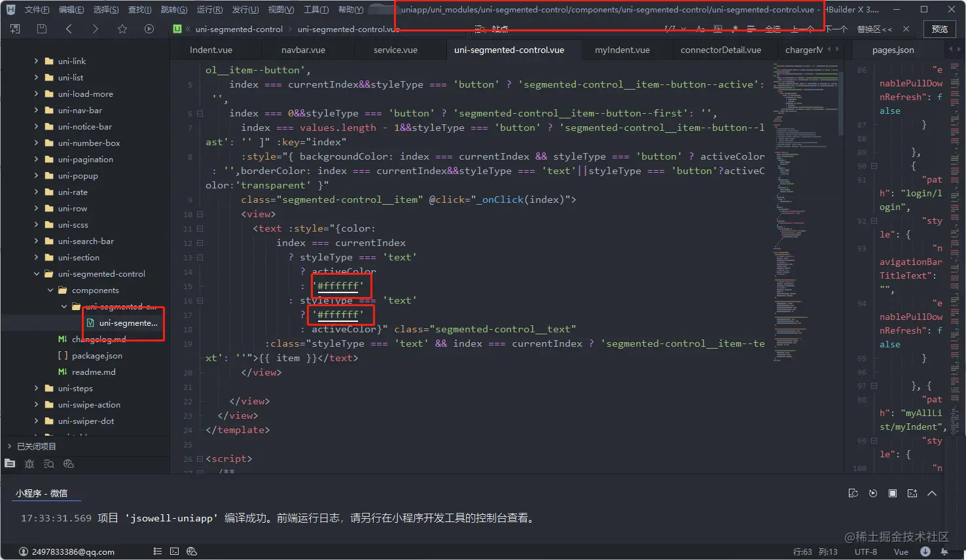Expand the uni-list folder
Viewport: 966px width, 560px height.
(x=36, y=77)
